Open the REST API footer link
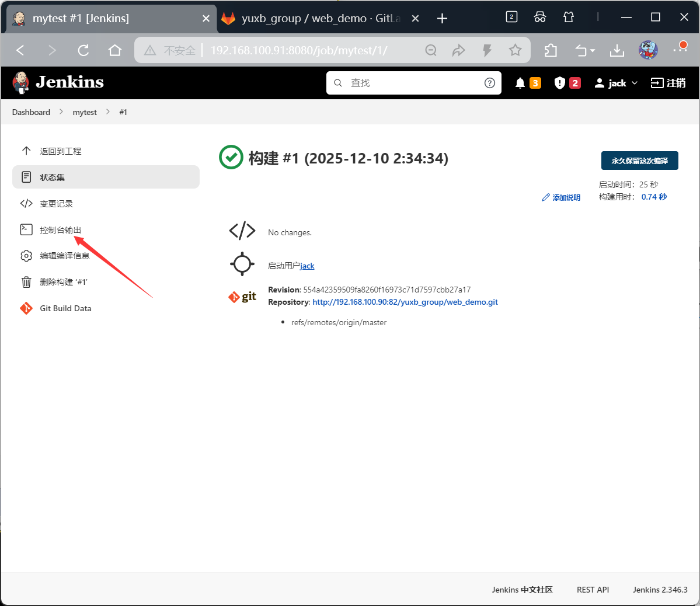Screen dimensions: 700x606 [593, 590]
